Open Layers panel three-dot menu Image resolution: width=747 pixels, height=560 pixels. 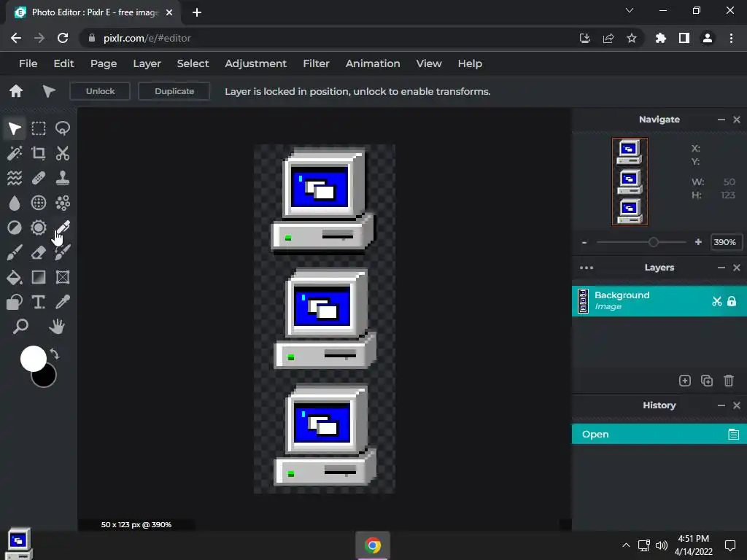coord(587,268)
